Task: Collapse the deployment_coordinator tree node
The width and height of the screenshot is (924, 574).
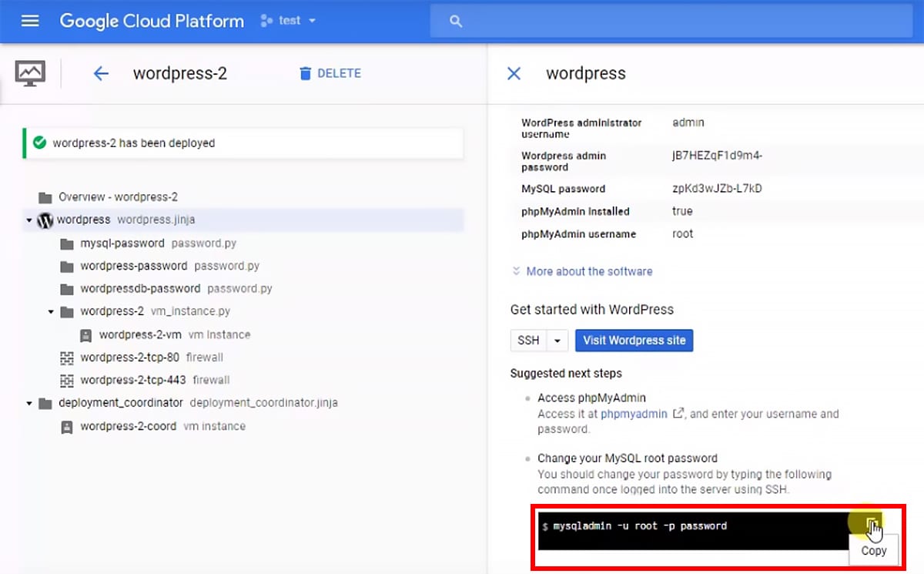Action: (x=29, y=403)
